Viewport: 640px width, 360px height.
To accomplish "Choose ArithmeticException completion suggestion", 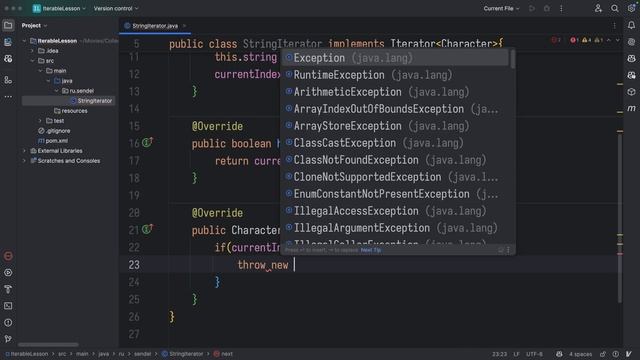I will tap(396, 92).
